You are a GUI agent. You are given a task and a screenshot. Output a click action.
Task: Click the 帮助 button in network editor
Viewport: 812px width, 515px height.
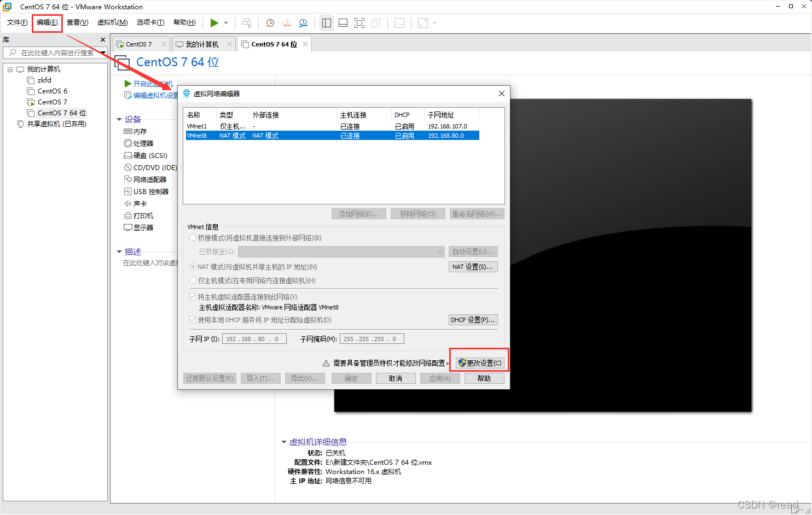tap(484, 378)
